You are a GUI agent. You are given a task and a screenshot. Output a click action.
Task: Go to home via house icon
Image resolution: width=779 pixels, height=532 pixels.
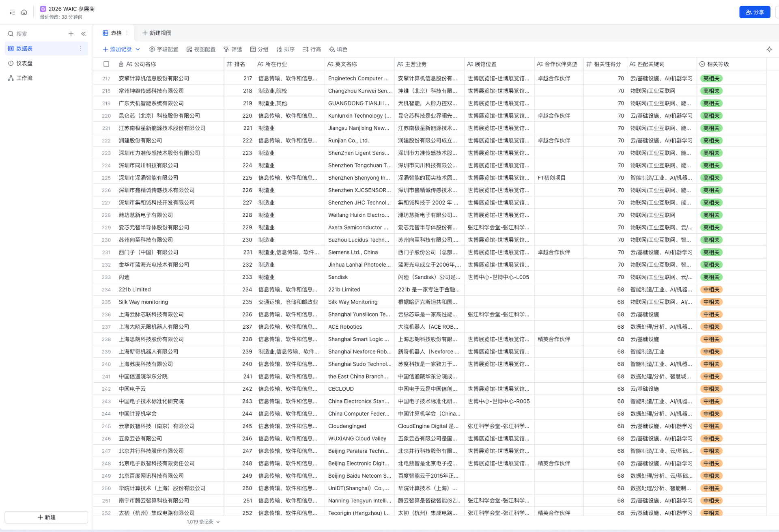point(24,12)
